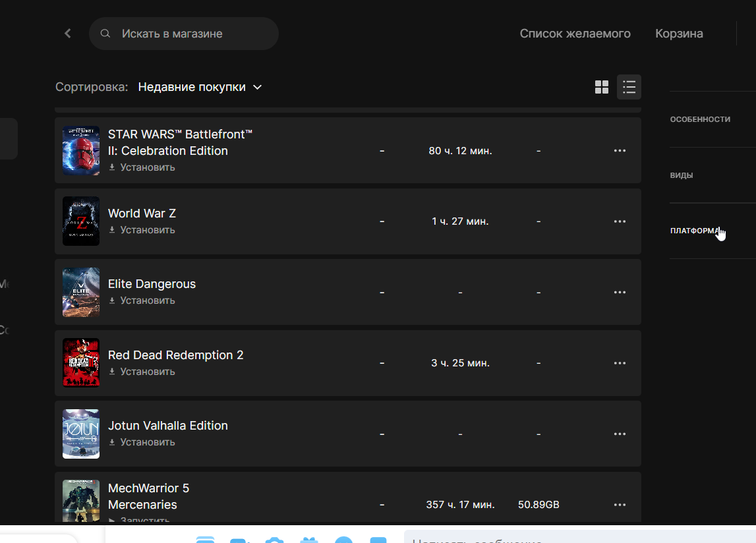Viewport: 756px width, 543px height.
Task: Install Elite Dangerous via Установить
Action: [x=142, y=300]
